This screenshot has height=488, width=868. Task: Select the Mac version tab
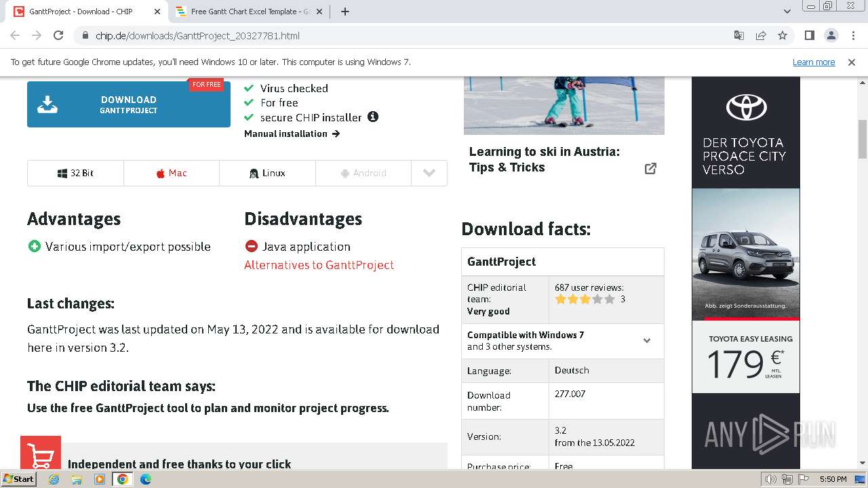click(172, 173)
